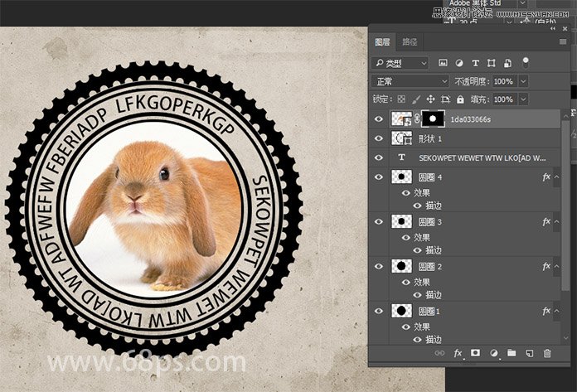Filter layers by shape layer icon
Viewport: 577px width, 392px height.
point(492,63)
